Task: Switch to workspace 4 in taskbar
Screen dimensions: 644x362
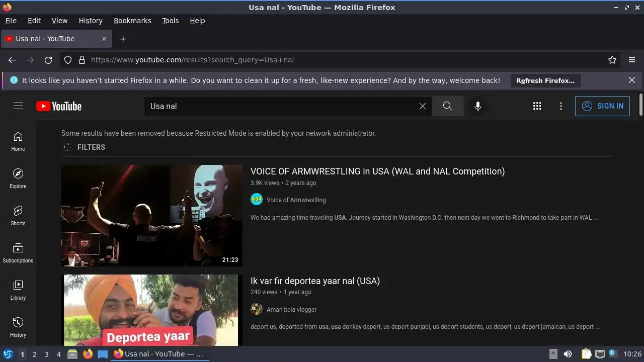Action: tap(58, 354)
